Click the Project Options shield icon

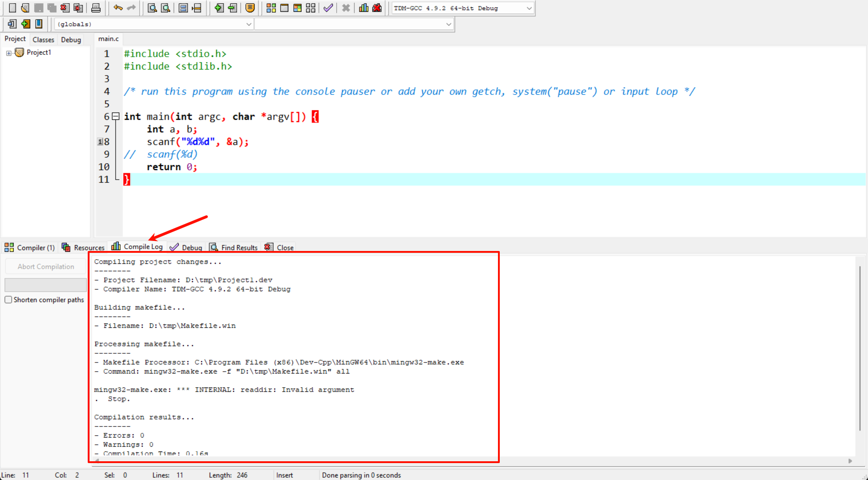(x=250, y=8)
